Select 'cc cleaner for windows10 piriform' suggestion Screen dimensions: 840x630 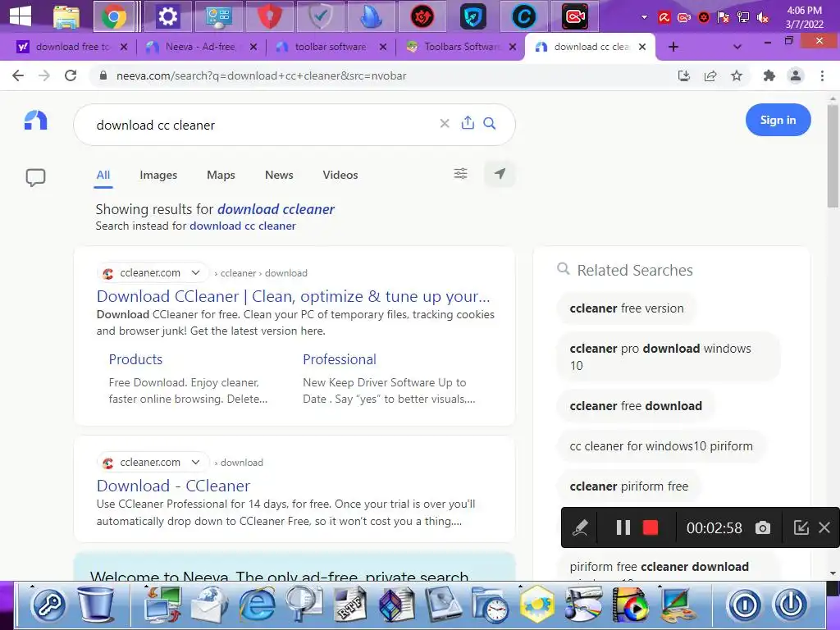(661, 446)
